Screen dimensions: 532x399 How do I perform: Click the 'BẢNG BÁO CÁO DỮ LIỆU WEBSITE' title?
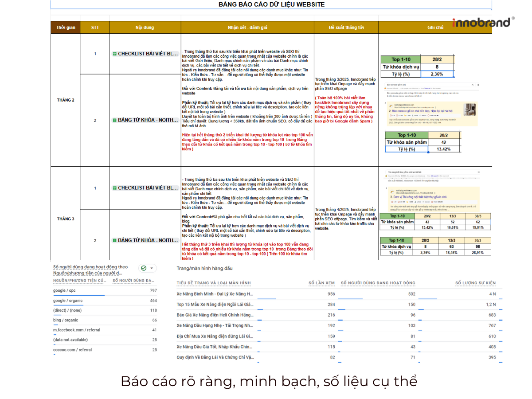(x=271, y=4)
